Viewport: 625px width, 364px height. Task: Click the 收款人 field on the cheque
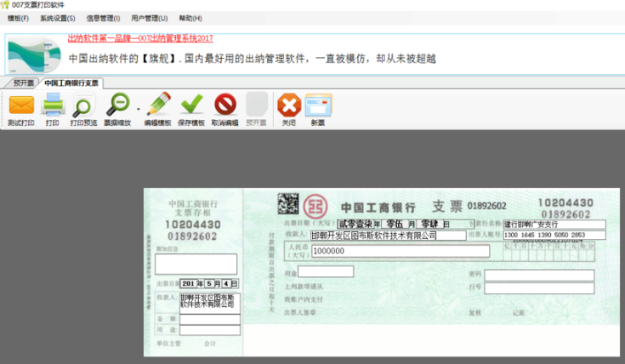388,236
